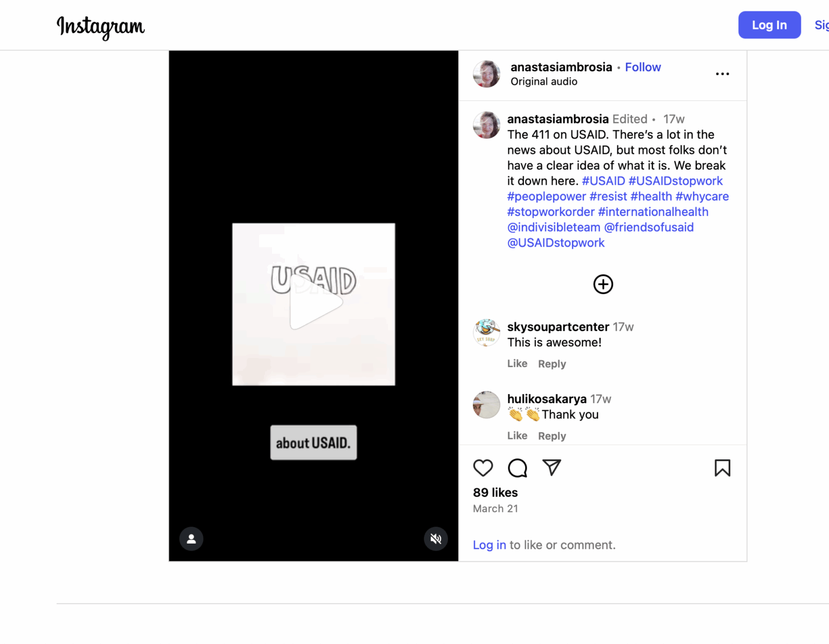The height and width of the screenshot is (644, 829).
Task: Open the #USAID hashtag
Action: [603, 181]
